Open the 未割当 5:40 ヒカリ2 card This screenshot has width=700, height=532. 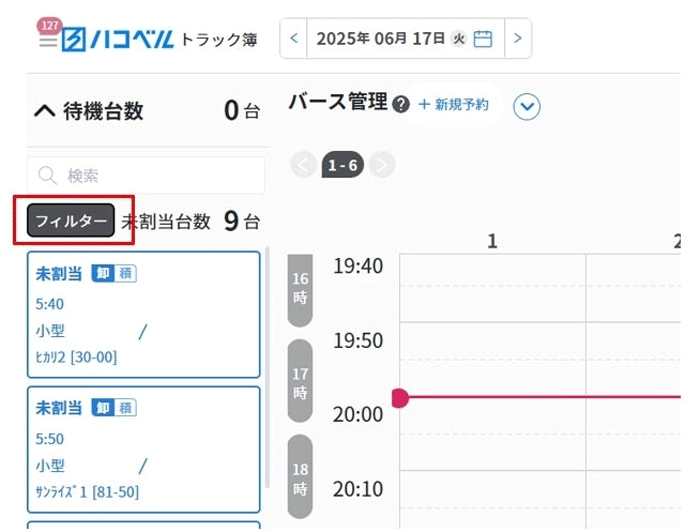(144, 315)
